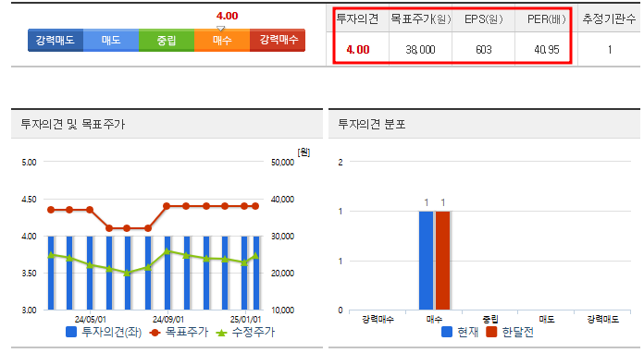Select the 38,000 target price cell
Screen dimensions: 644x353
(420, 50)
